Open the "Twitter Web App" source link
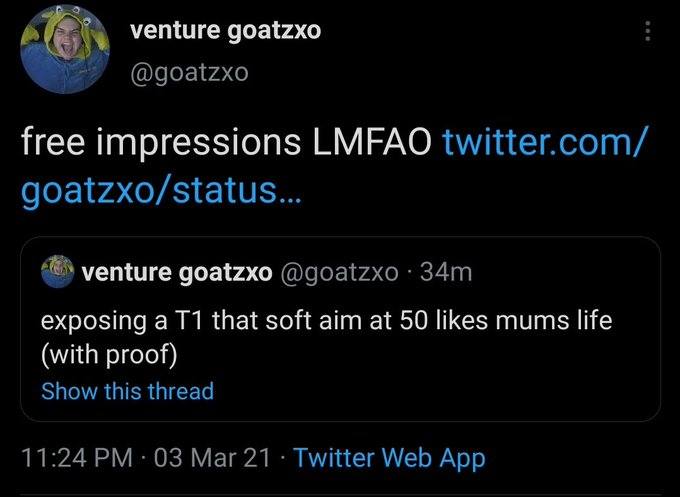Viewport: 680px width, 497px height. [390, 458]
